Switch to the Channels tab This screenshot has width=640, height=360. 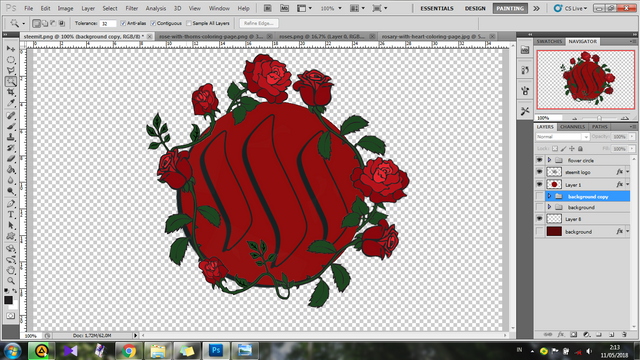[x=572, y=127]
